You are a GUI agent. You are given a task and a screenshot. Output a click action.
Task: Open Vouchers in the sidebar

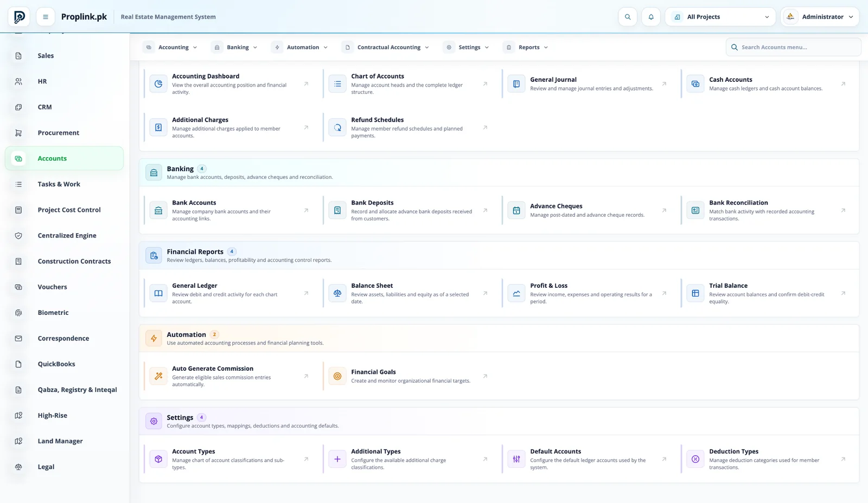[64, 287]
